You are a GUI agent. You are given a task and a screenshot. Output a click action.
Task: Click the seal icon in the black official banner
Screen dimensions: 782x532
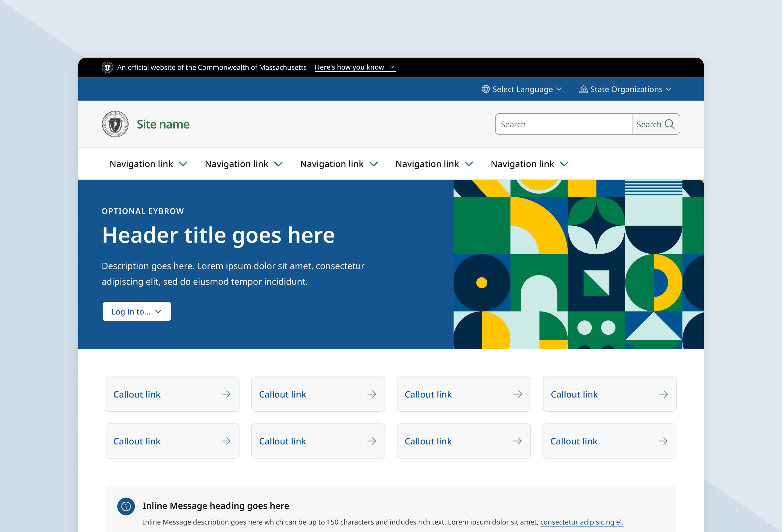coord(108,67)
